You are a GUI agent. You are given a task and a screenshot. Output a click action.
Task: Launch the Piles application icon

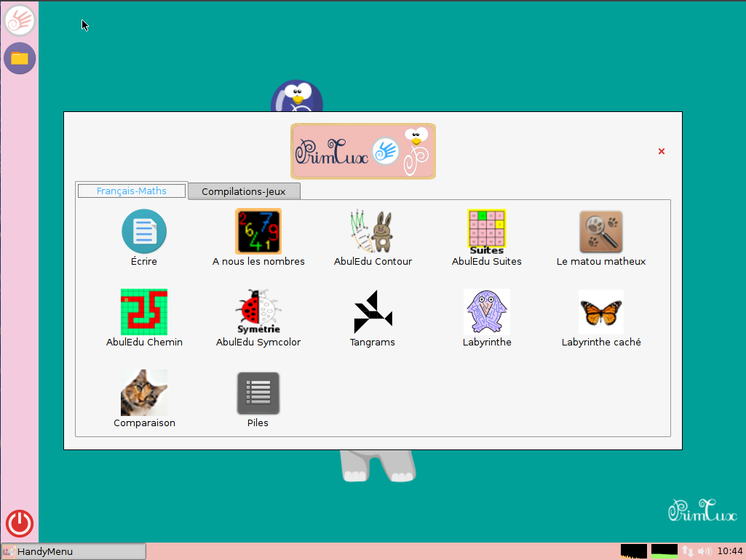click(258, 393)
